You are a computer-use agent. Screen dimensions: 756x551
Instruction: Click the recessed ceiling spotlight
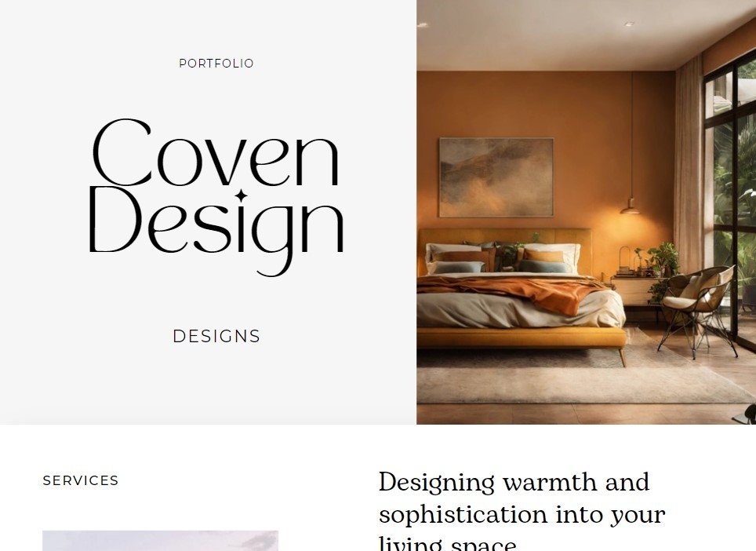(629, 24)
